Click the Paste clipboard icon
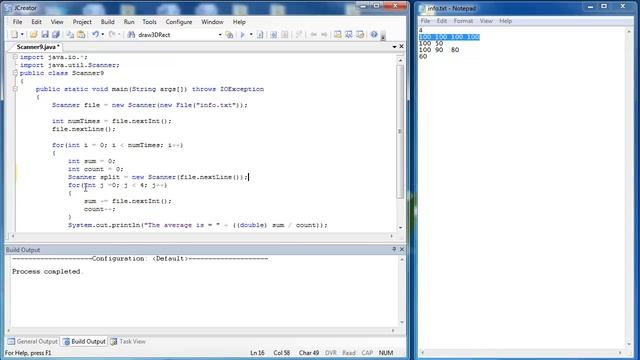Image resolution: width=640 pixels, height=360 pixels. tap(81, 35)
